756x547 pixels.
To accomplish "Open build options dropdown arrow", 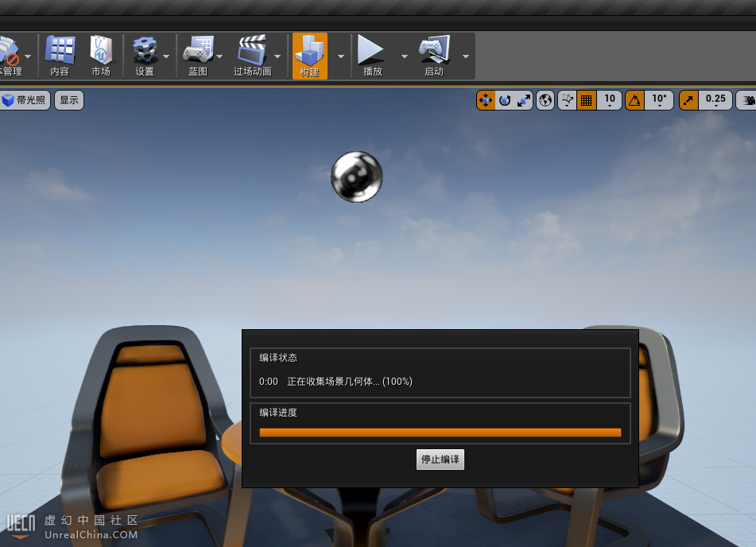I will [x=341, y=56].
